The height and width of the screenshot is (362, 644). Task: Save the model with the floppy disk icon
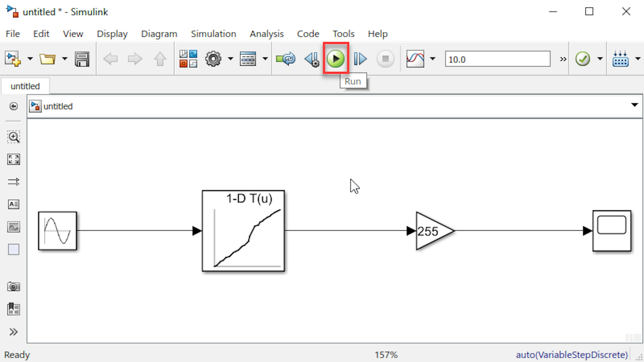coord(82,59)
